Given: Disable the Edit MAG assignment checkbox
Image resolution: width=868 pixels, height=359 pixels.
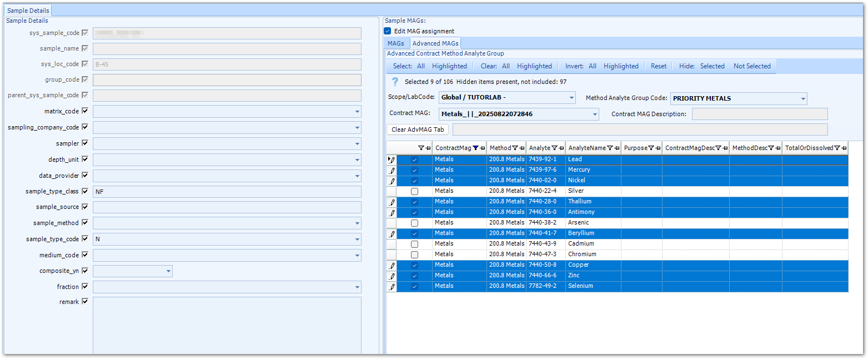Looking at the screenshot, I should coord(387,31).
